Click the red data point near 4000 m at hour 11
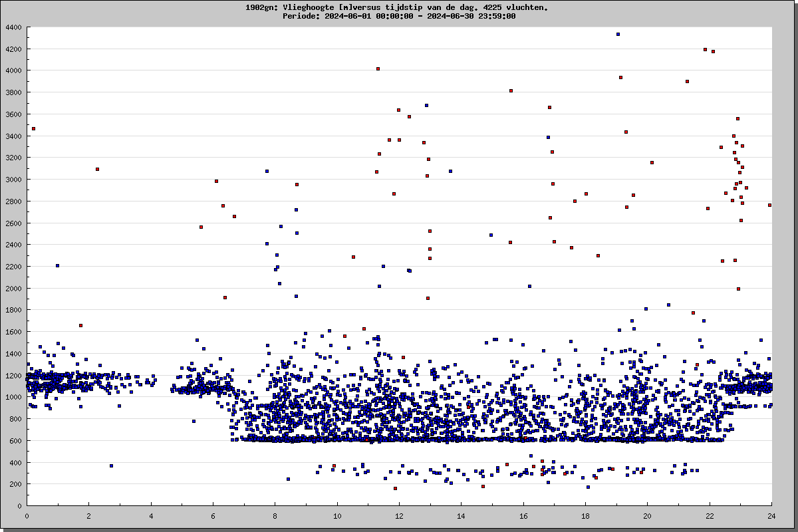This screenshot has height=532, width=798. point(378,68)
